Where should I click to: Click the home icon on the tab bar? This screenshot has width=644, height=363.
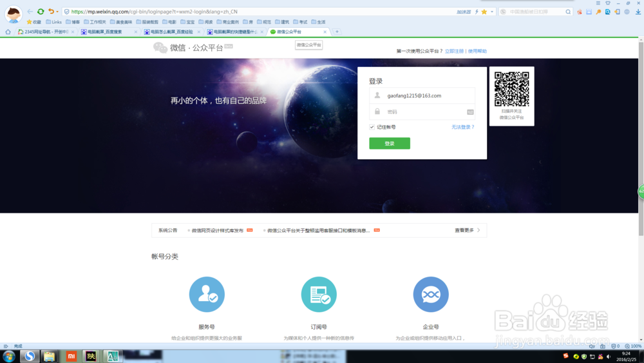tap(8, 32)
